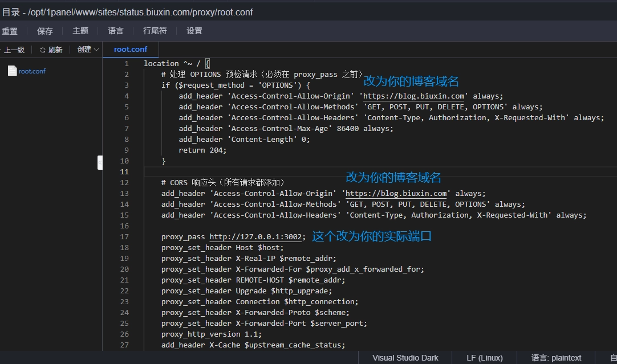Open the 主题 theme menu
The width and height of the screenshot is (617, 364).
[x=80, y=31]
